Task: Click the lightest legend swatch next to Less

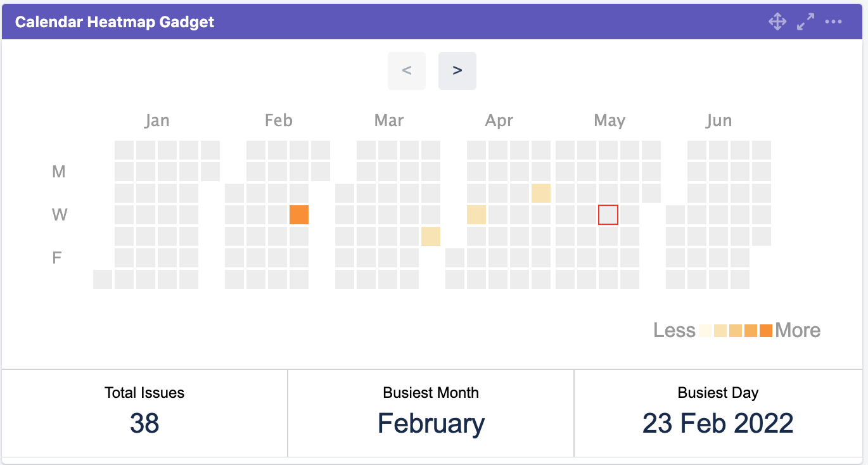Action: coord(705,331)
